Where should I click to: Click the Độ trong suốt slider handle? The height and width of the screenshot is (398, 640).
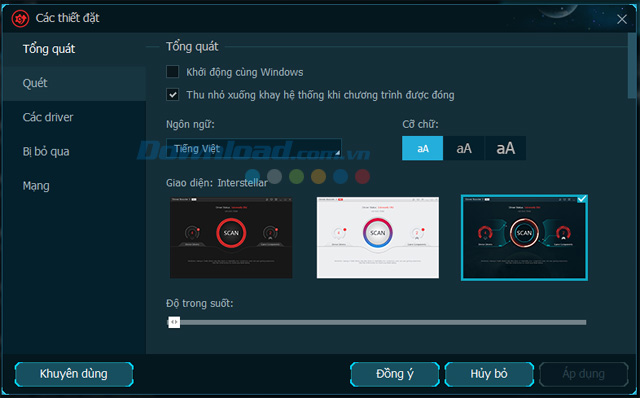174,322
